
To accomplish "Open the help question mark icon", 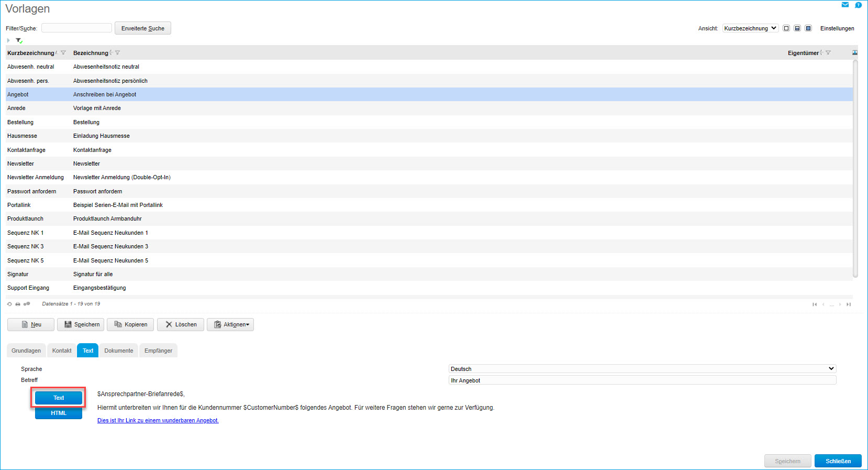I will [x=858, y=5].
